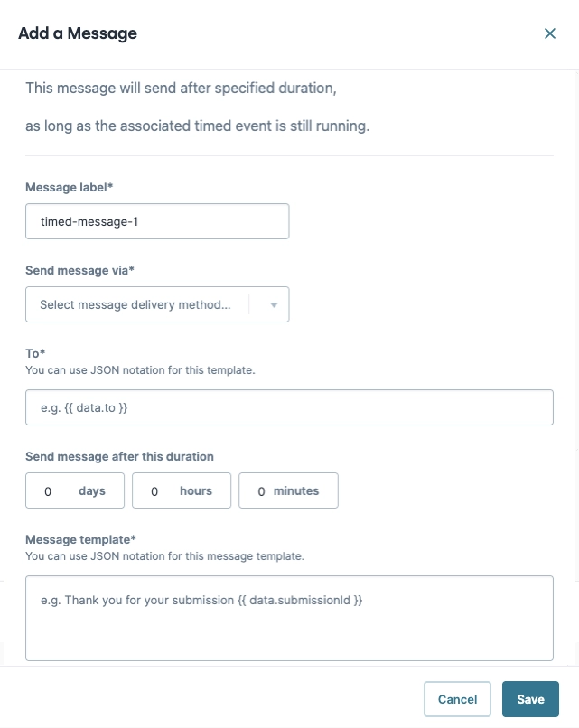Click the X icon in the dialog header

click(550, 33)
